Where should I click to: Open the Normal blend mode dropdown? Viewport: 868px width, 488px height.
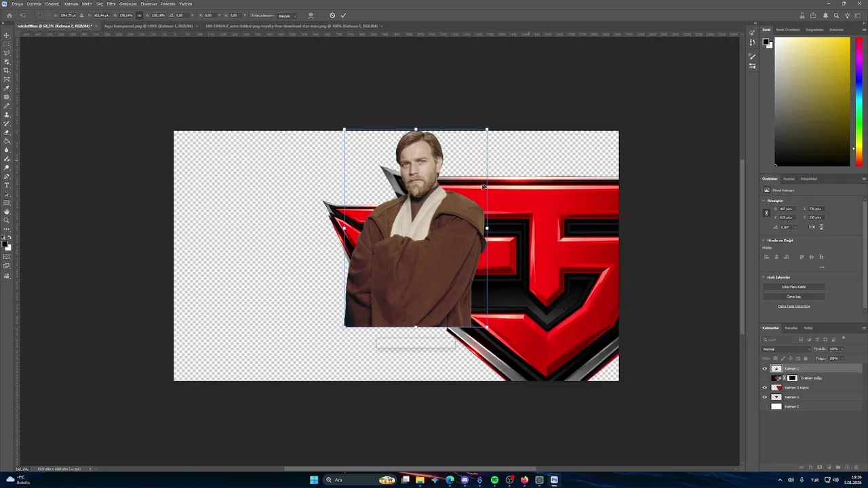(787, 349)
